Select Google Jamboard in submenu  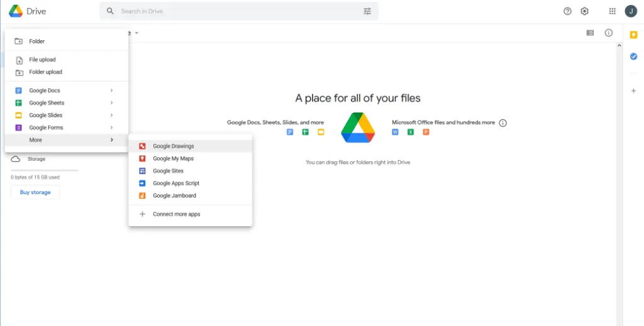click(x=190, y=195)
